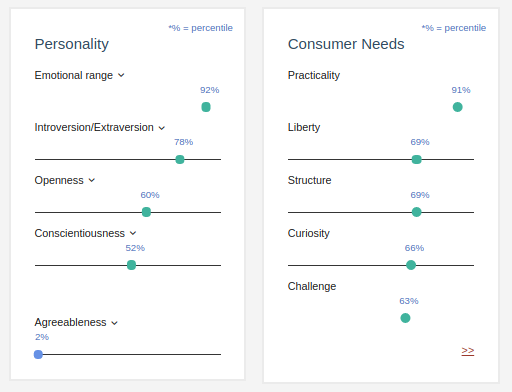Click the Curiosity 66% slider dot
This screenshot has width=512, height=392.
coord(411,265)
